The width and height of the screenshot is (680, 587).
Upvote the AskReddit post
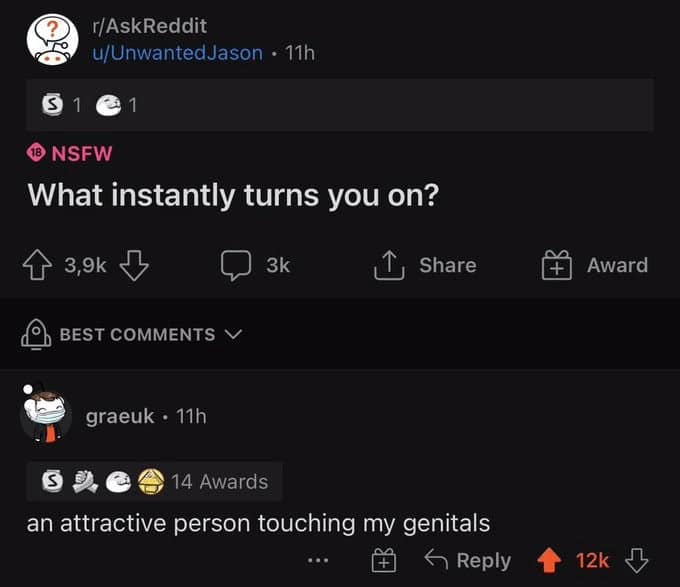[x=39, y=265]
